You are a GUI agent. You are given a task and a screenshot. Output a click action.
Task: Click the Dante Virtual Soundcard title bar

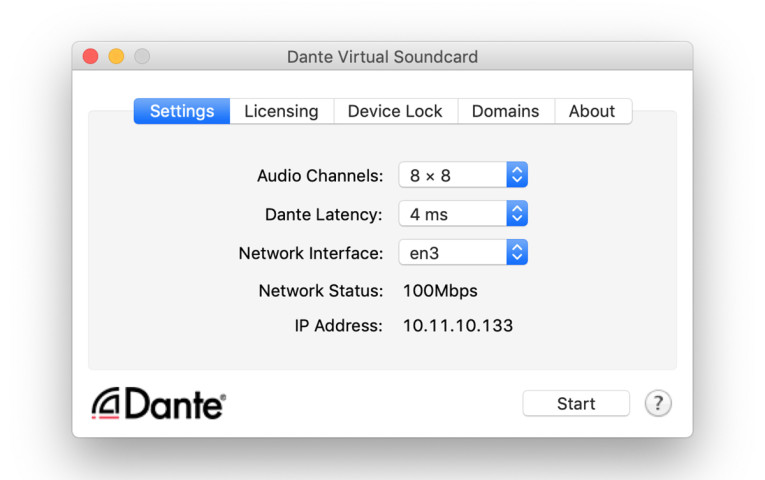pos(382,57)
